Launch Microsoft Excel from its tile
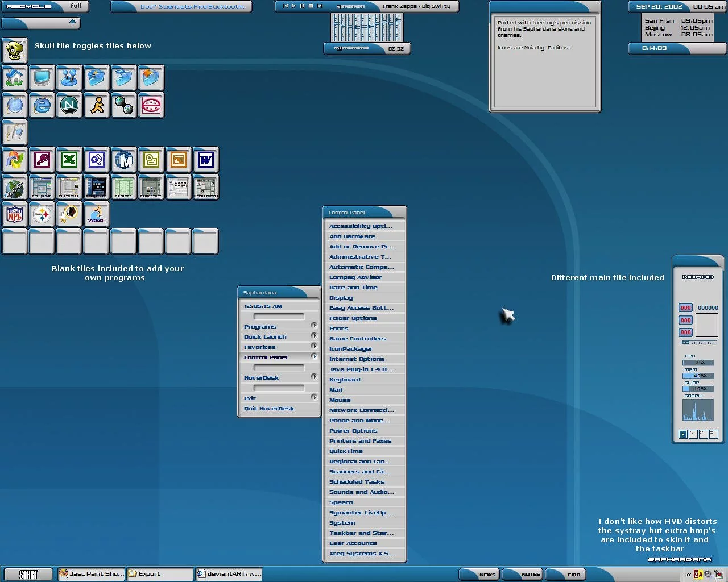 (x=69, y=160)
